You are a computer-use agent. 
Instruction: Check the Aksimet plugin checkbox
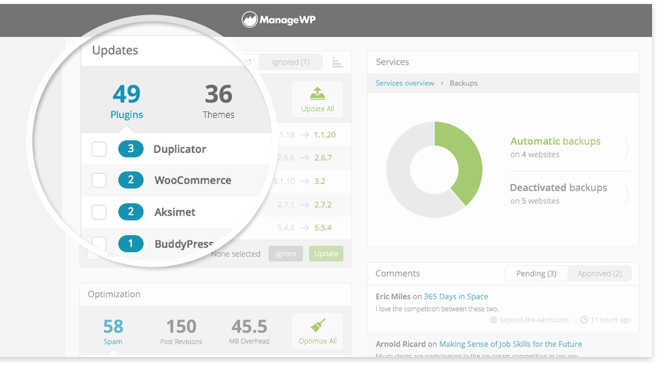point(99,212)
